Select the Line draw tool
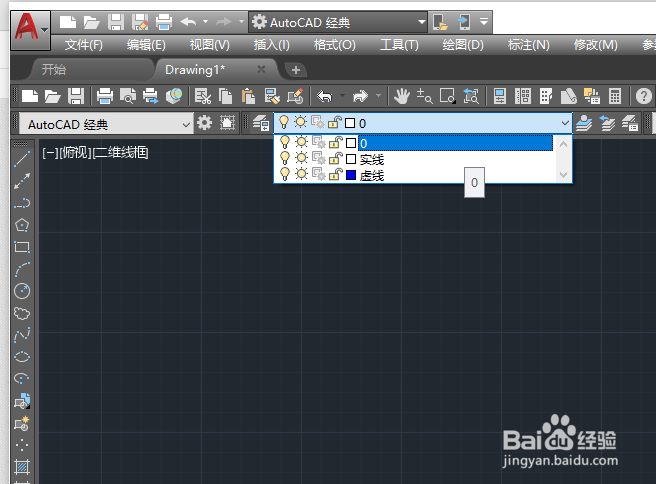Screen dimensions: 656x484 point(22,159)
